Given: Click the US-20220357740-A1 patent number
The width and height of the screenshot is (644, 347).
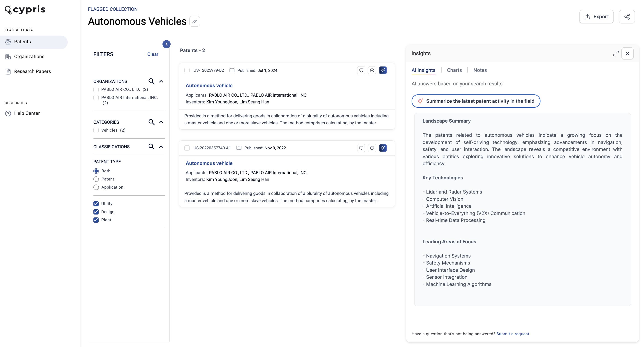Looking at the screenshot, I should point(212,148).
